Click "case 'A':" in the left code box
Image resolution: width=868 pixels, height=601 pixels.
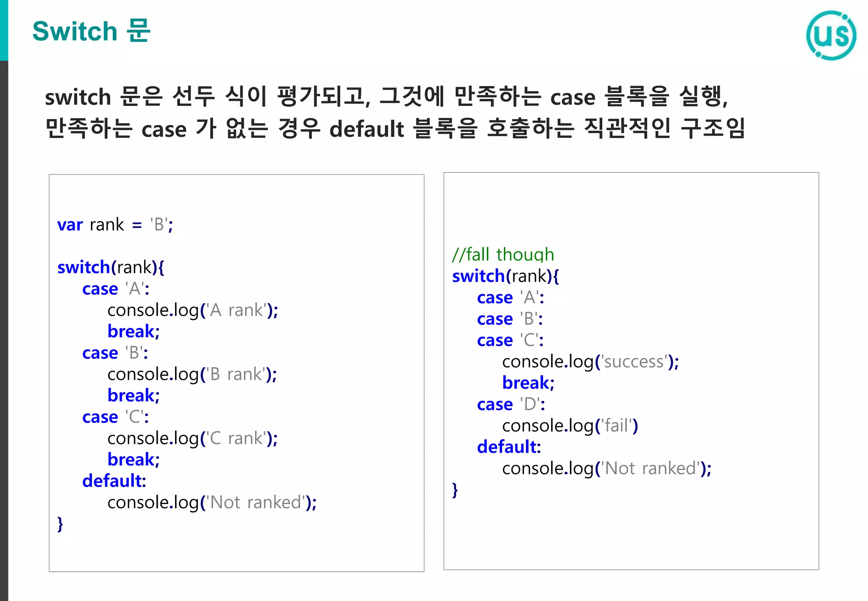[x=116, y=289]
